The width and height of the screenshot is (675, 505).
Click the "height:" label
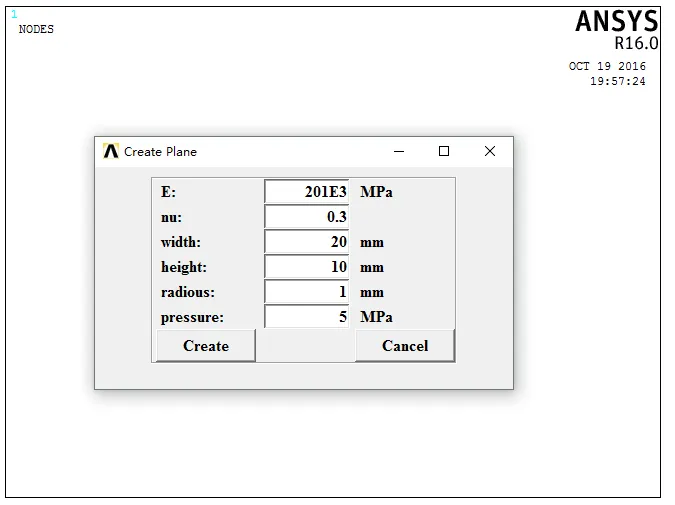point(184,267)
